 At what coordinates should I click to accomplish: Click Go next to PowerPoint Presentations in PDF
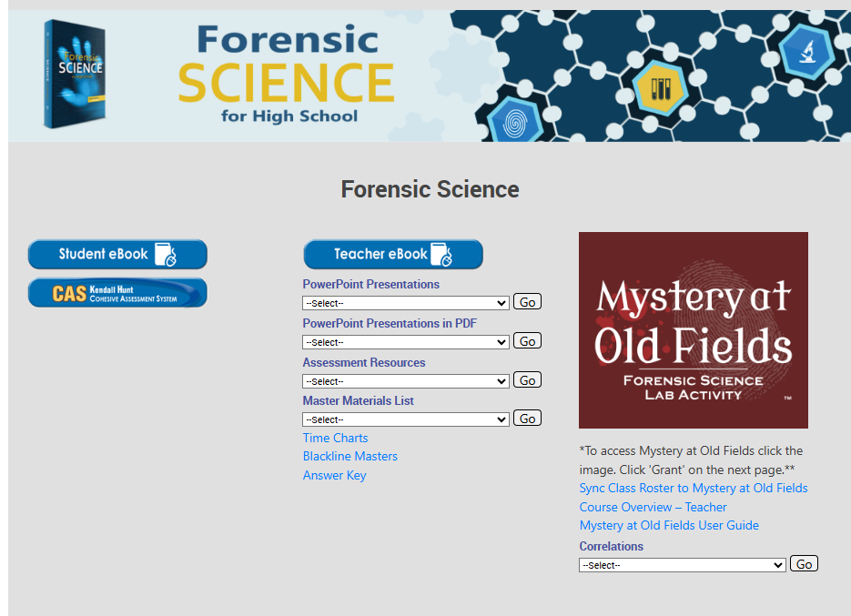528,341
